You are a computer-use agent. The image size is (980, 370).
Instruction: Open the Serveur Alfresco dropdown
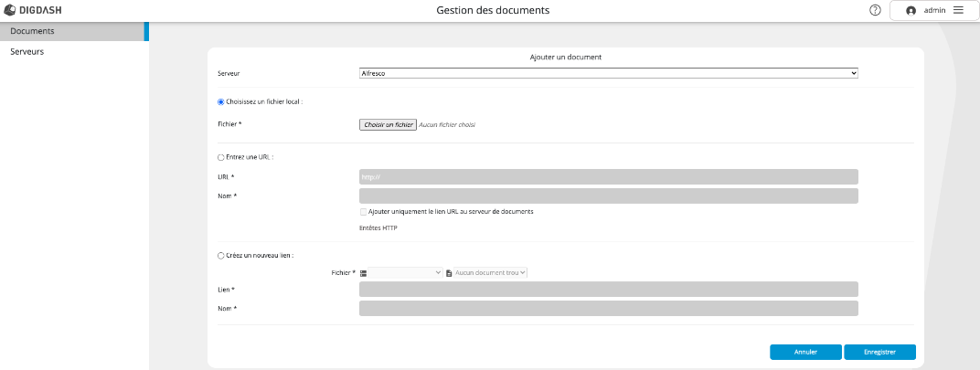[609, 73]
